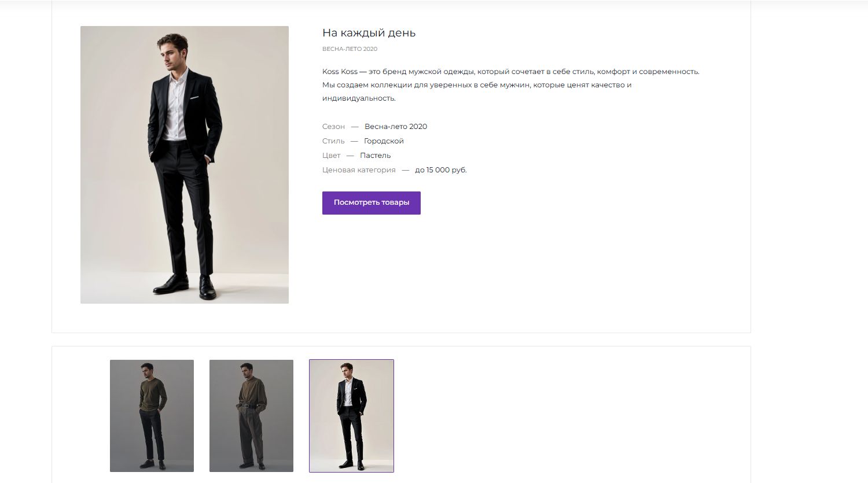Click the description line starting "Мы создаем коллекции"

click(x=476, y=85)
